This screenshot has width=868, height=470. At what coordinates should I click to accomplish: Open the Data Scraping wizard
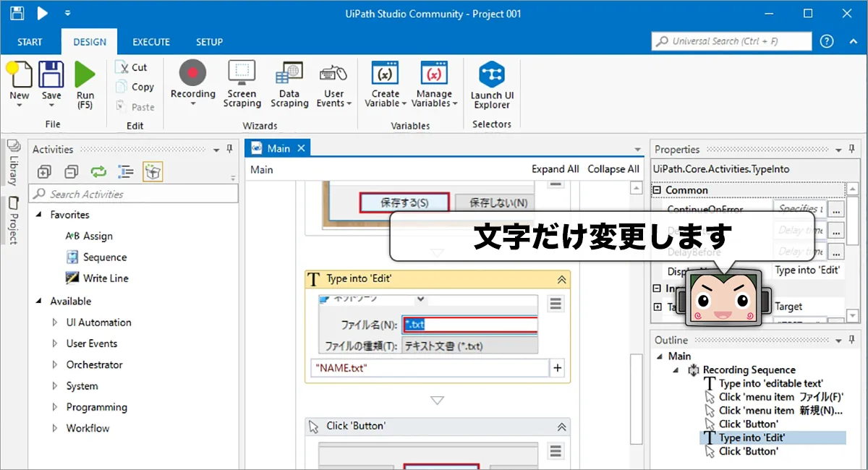coord(289,84)
